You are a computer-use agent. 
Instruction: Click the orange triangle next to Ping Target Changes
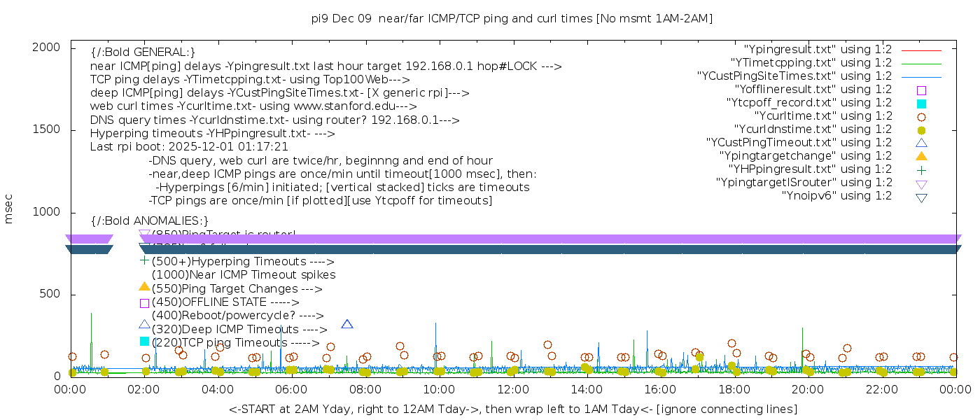click(x=144, y=287)
